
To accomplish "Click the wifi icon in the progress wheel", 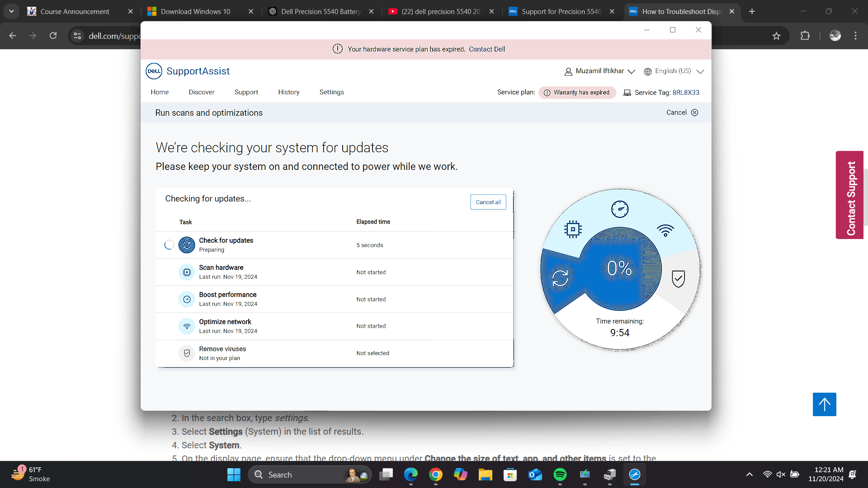I will pyautogui.click(x=665, y=230).
